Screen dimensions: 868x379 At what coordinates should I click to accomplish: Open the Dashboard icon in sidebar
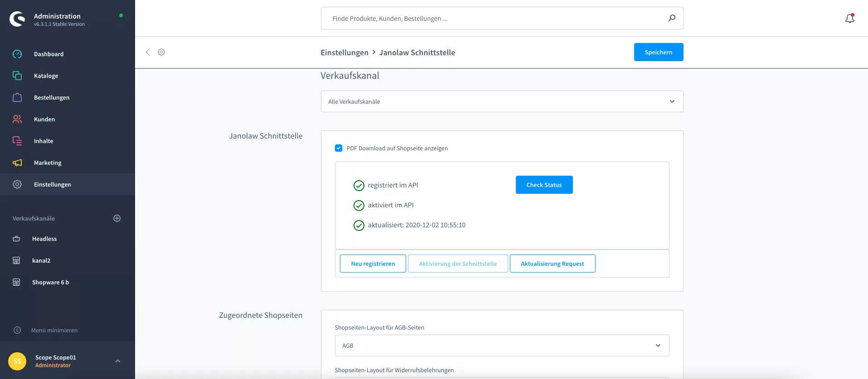pyautogui.click(x=17, y=54)
